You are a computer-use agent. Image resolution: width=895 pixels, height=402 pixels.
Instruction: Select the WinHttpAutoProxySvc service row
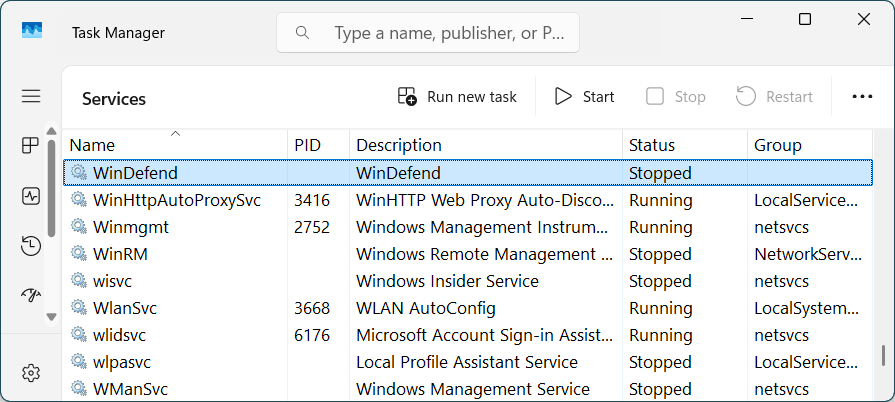coord(176,200)
